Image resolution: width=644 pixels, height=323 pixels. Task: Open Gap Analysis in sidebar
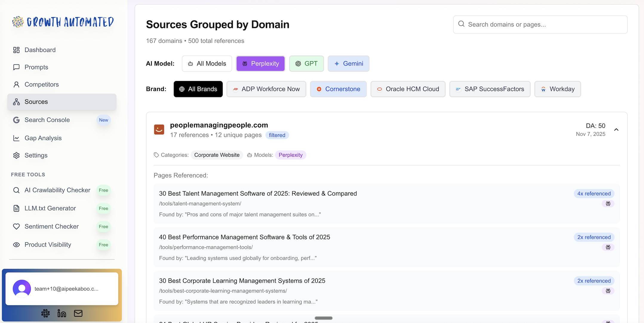pos(43,138)
